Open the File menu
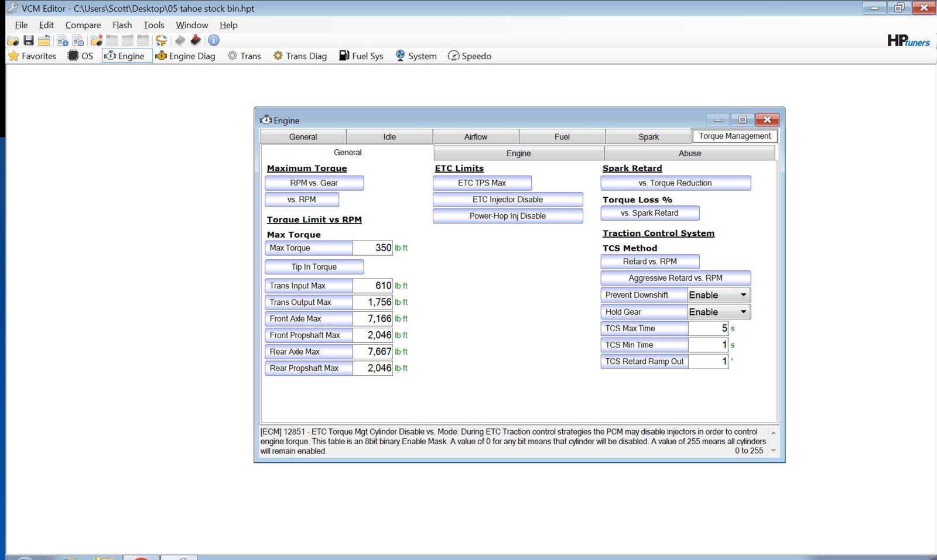Viewport: 937px width, 560px height. (21, 25)
